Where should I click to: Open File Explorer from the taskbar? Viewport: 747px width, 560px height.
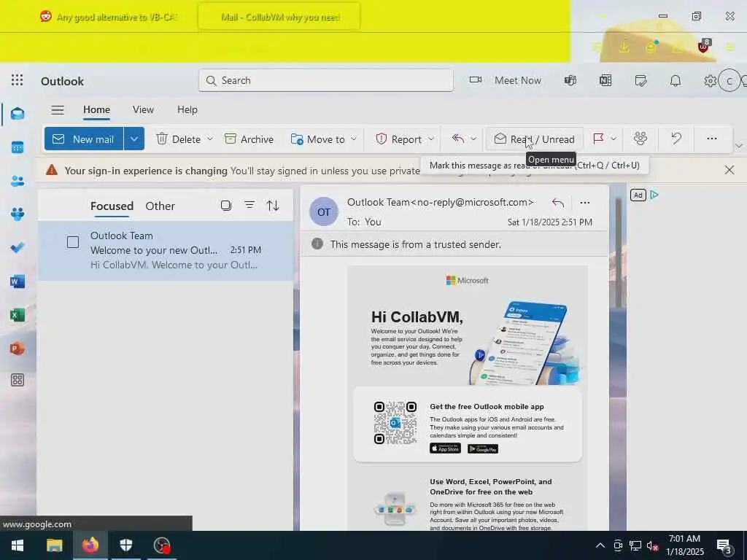tap(54, 545)
